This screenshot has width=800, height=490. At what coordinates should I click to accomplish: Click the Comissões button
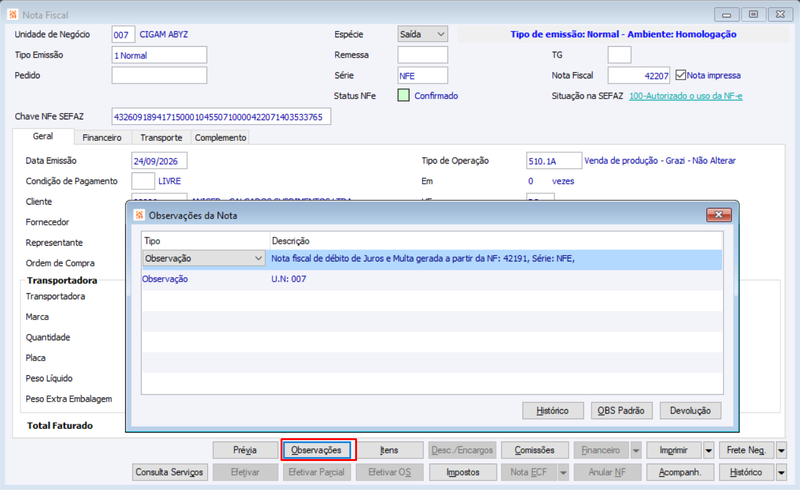pyautogui.click(x=534, y=450)
